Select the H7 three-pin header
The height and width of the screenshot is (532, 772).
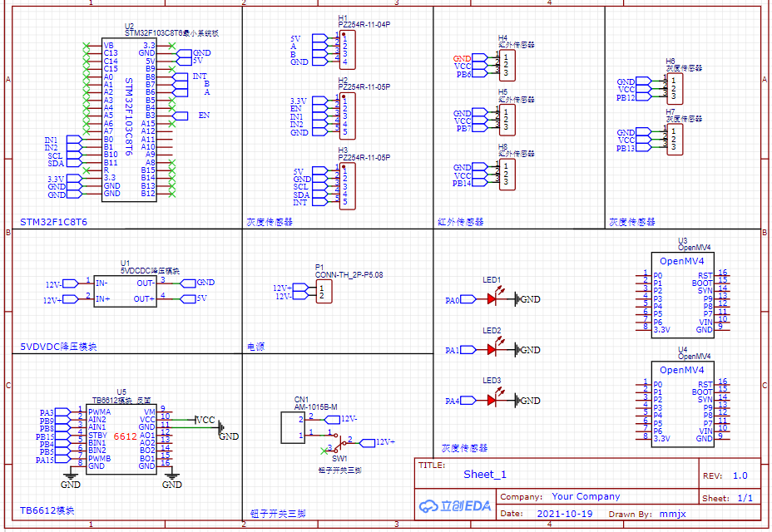tap(675, 140)
